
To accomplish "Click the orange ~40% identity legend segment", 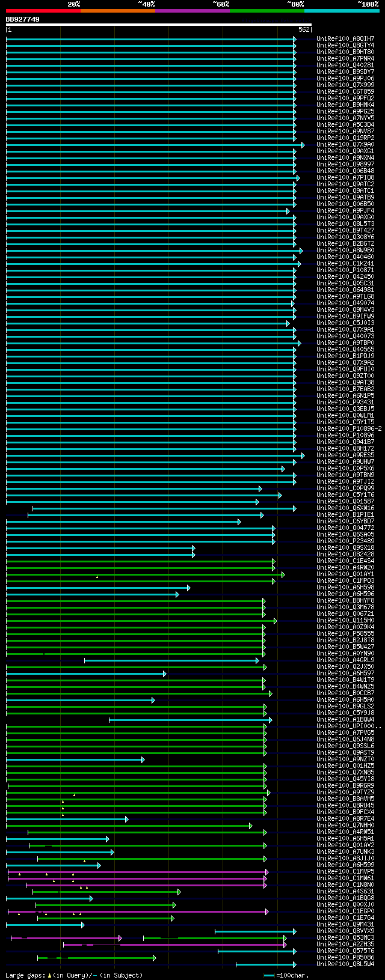I will (118, 10).
